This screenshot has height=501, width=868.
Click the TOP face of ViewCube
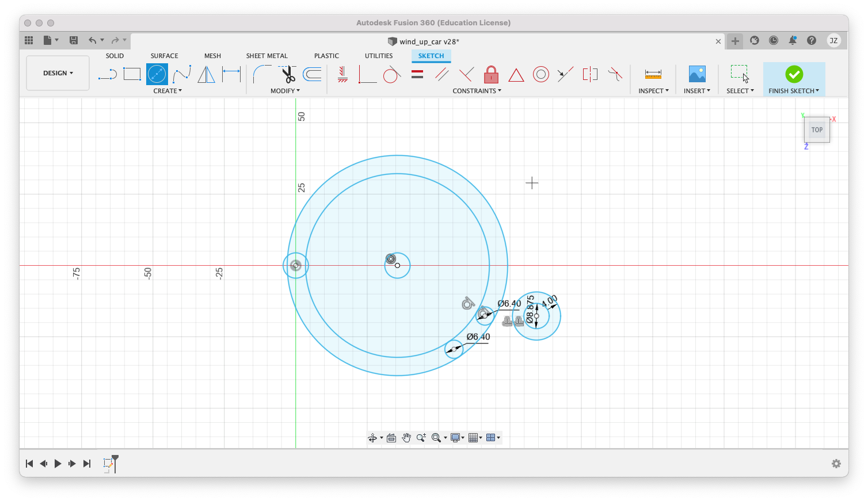pos(817,130)
